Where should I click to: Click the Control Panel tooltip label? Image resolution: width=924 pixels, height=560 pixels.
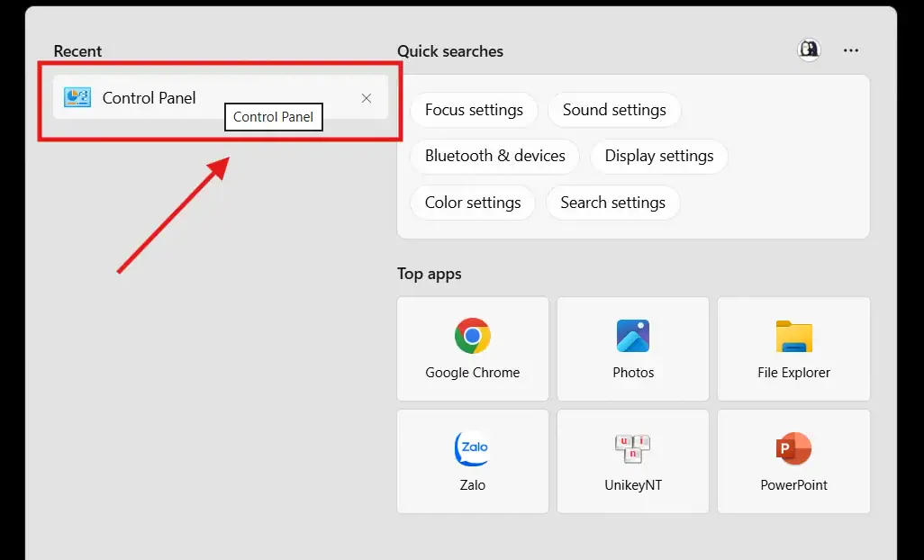pyautogui.click(x=273, y=117)
